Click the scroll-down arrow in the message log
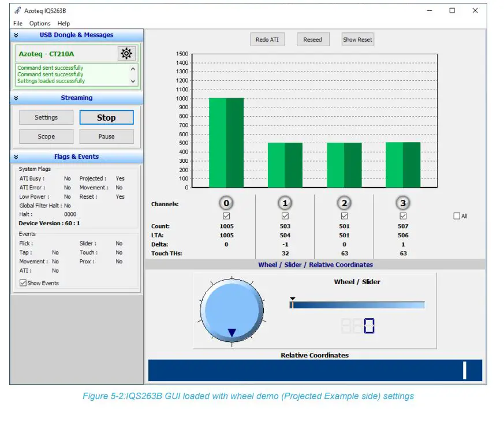The height and width of the screenshot is (421, 504). pyautogui.click(x=133, y=81)
